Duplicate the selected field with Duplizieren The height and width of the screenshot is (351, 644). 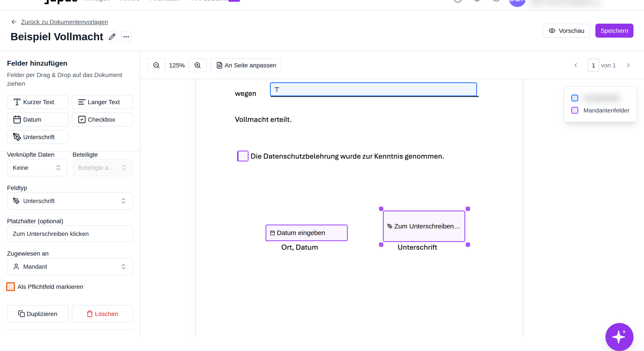[38, 314]
